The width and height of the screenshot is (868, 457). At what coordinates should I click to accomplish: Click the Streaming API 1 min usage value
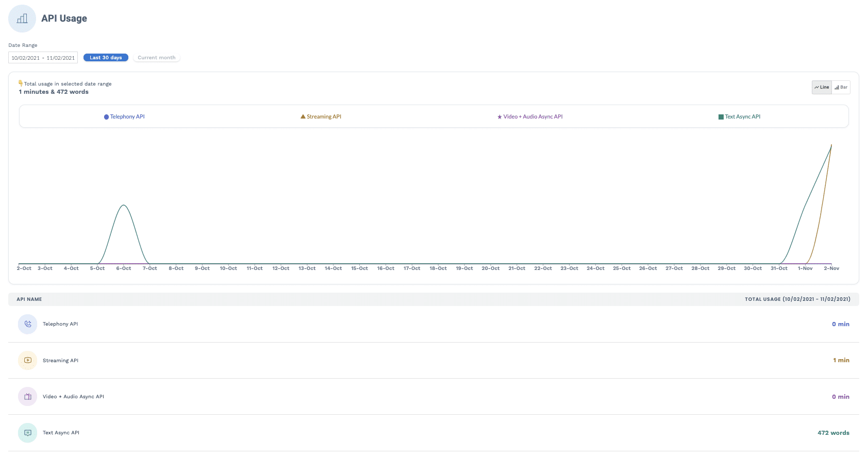click(841, 360)
